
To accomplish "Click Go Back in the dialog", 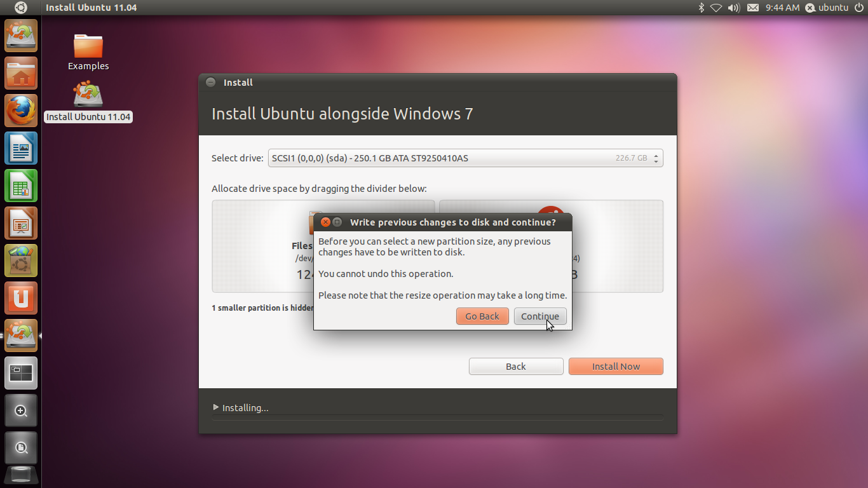I will [x=482, y=316].
